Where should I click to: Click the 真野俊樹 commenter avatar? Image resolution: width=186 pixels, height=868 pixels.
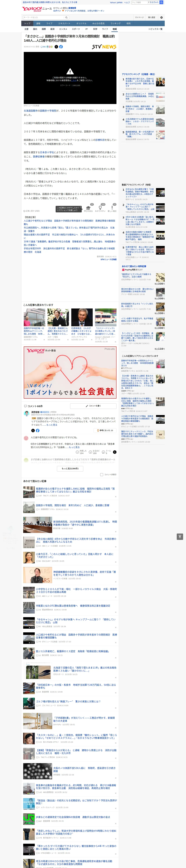pos(26,413)
